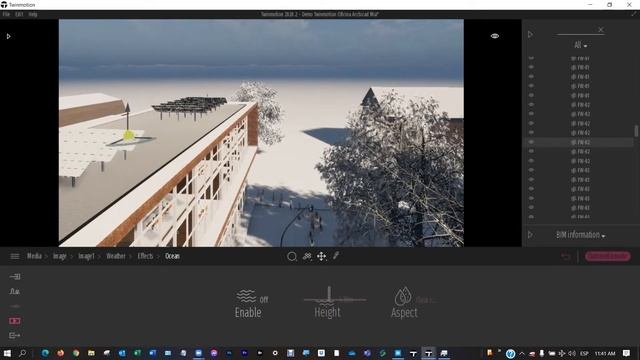The height and width of the screenshot is (360, 640).
Task: Toggle visibility eye of the highlighted scene row
Action: pyautogui.click(x=531, y=142)
